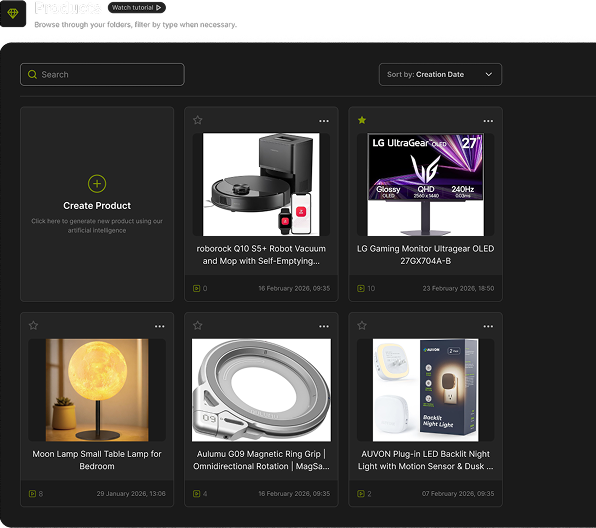Click the search magnifier icon
The image size is (596, 528).
[x=32, y=75]
